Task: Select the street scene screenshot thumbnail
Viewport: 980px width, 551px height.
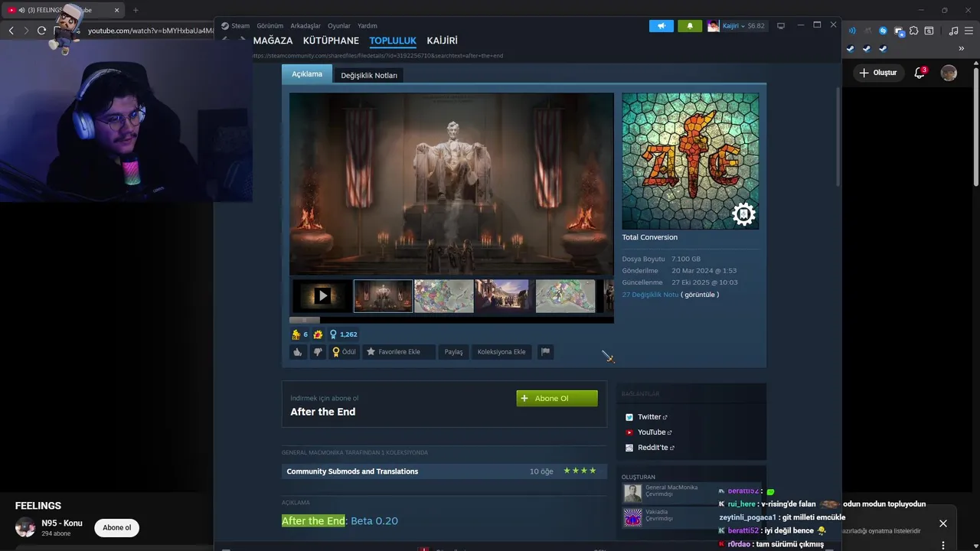Action: tap(505, 295)
